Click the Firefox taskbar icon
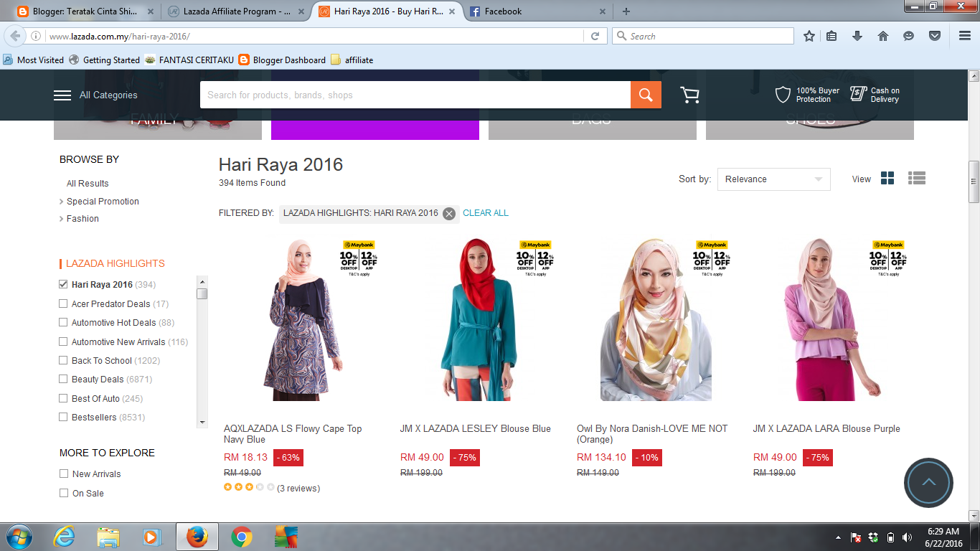 pyautogui.click(x=197, y=537)
